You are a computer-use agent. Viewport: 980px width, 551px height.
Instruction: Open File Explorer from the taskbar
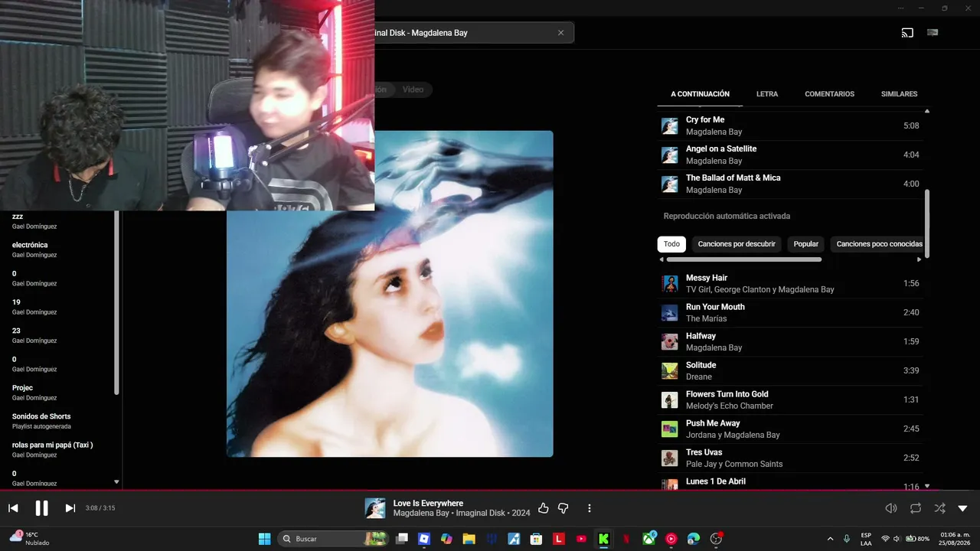[x=469, y=539]
